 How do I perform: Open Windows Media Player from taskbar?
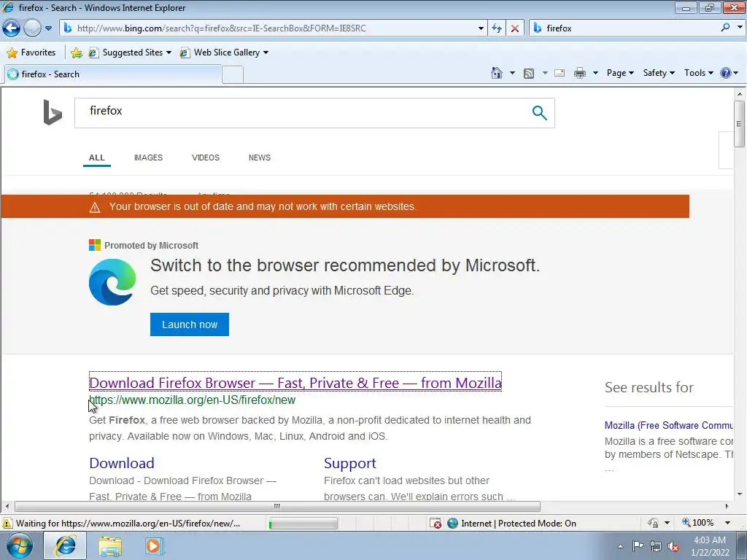click(x=153, y=546)
